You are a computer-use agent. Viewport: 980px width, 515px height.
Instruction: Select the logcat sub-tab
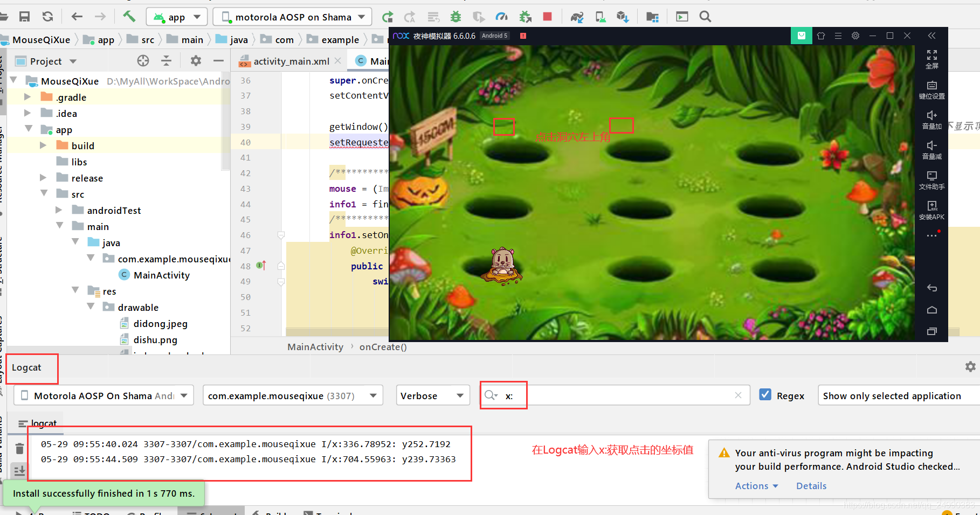click(38, 423)
